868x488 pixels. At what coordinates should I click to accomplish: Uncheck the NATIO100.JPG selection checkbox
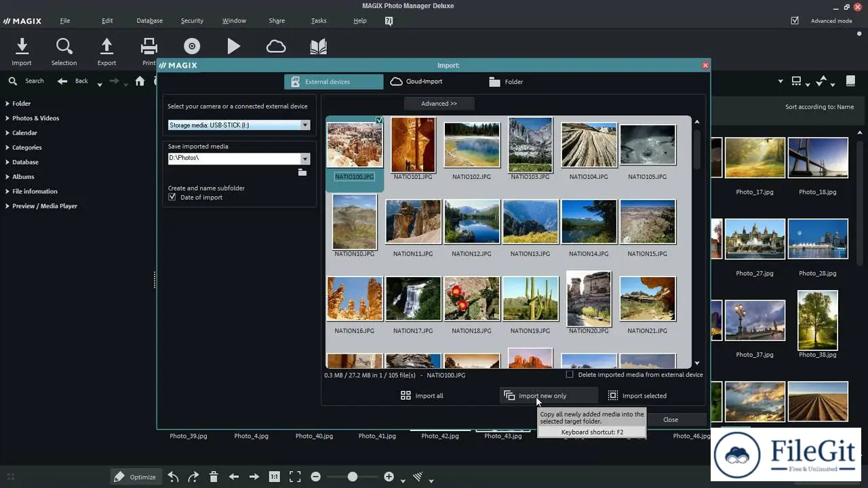point(379,120)
